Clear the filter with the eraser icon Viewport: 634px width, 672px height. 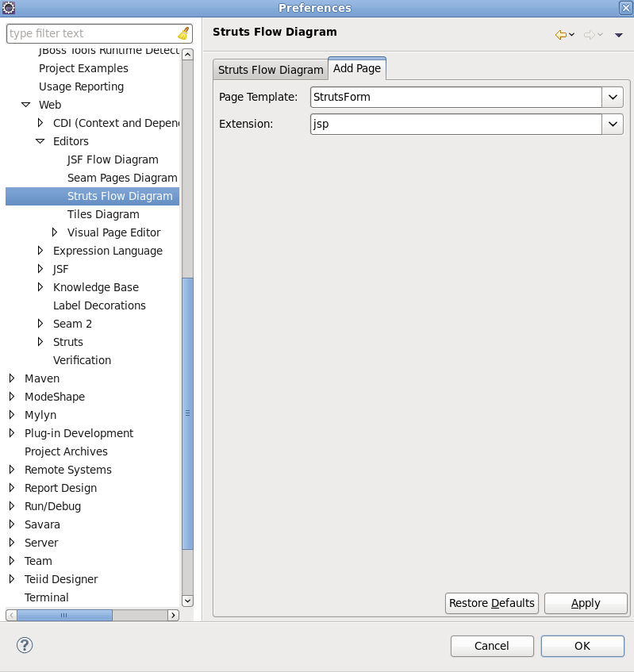coord(185,33)
